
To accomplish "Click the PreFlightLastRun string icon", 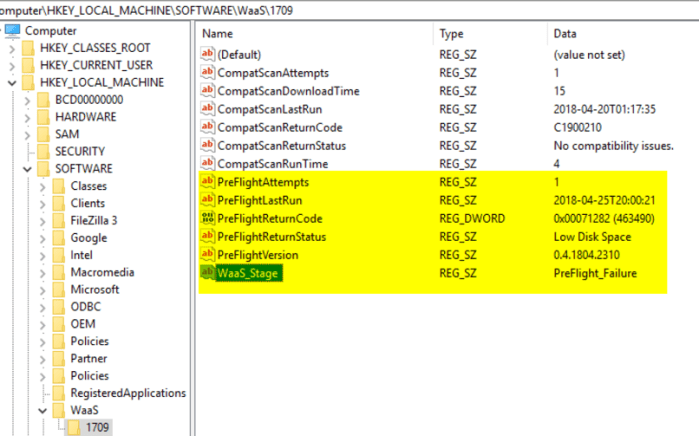I will [208, 200].
